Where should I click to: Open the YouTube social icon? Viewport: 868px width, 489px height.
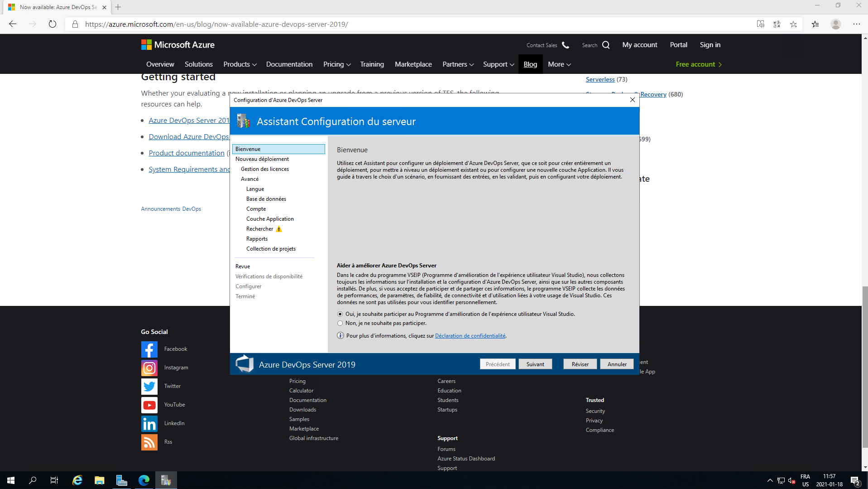coord(149,405)
